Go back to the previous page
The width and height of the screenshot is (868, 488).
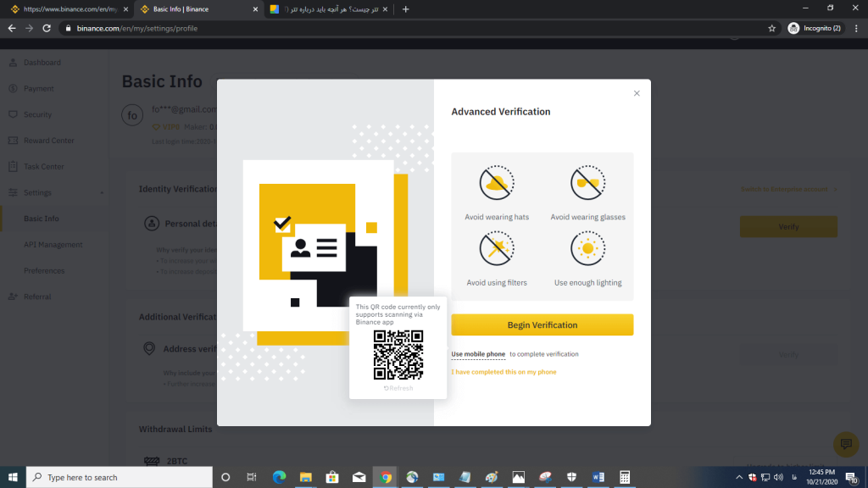[x=12, y=28]
